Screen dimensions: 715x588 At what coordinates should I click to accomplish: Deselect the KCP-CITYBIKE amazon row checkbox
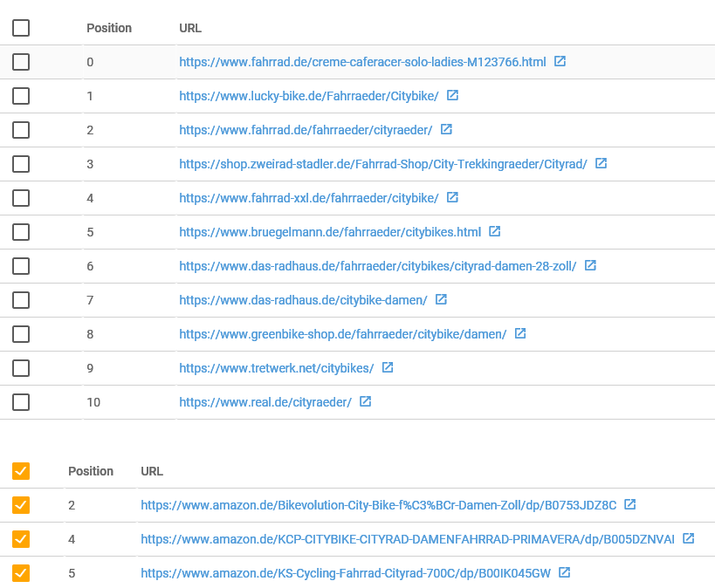(21, 539)
